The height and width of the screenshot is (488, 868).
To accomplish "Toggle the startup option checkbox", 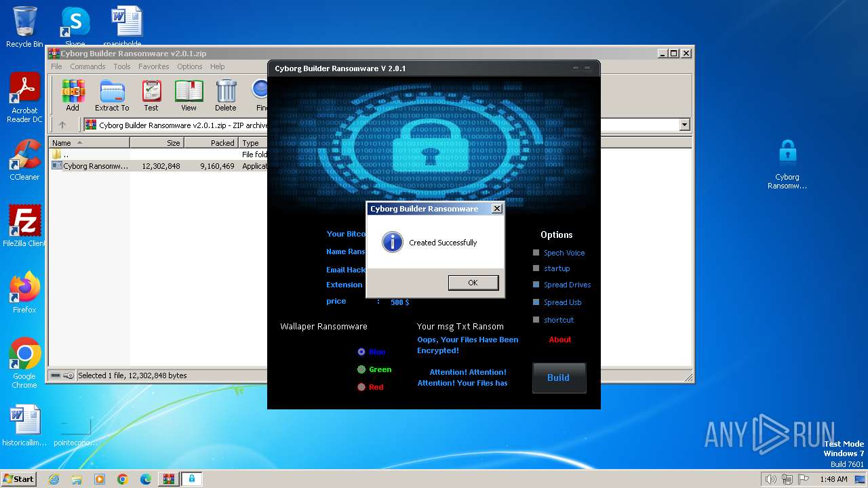I will click(x=536, y=268).
